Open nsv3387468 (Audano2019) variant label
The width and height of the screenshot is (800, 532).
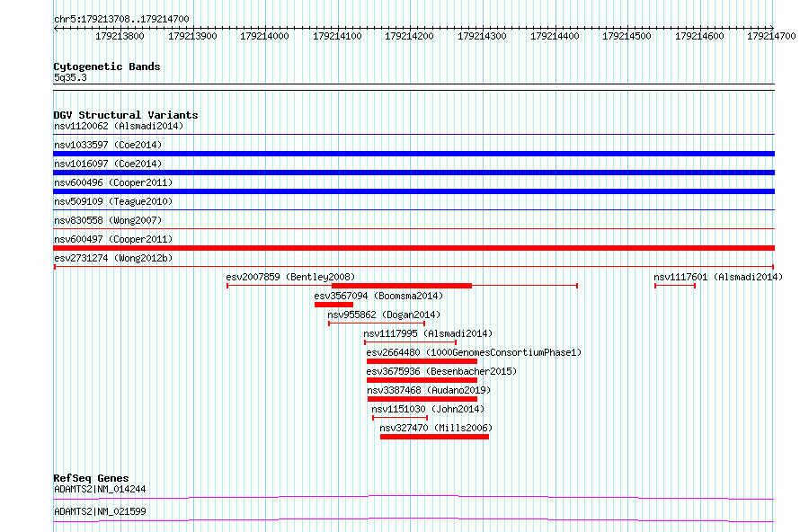coord(429,390)
